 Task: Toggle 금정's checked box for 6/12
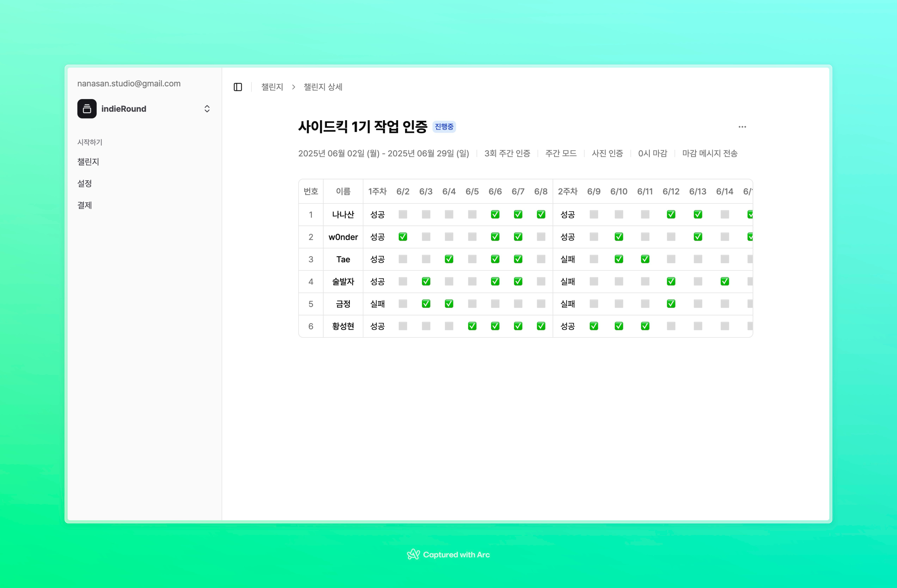pos(671,304)
